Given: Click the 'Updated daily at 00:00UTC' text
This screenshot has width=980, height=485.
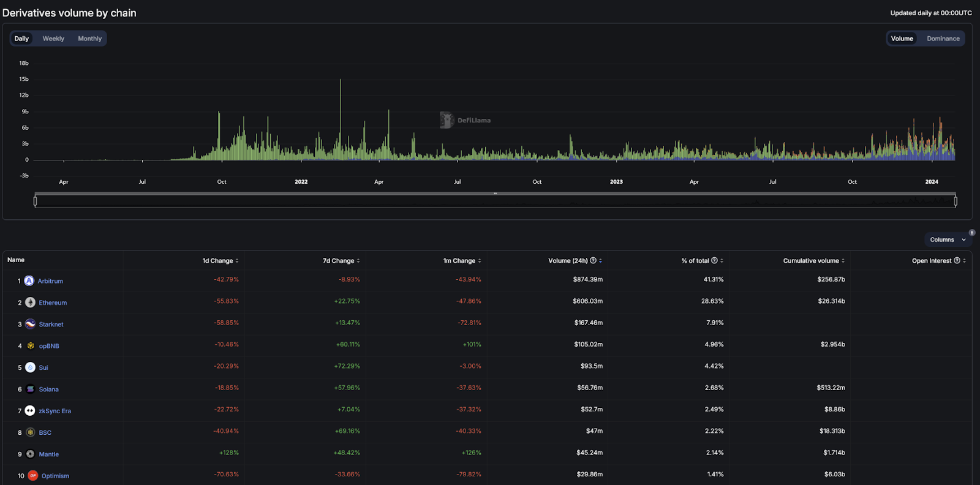Looking at the screenshot, I should [x=931, y=13].
